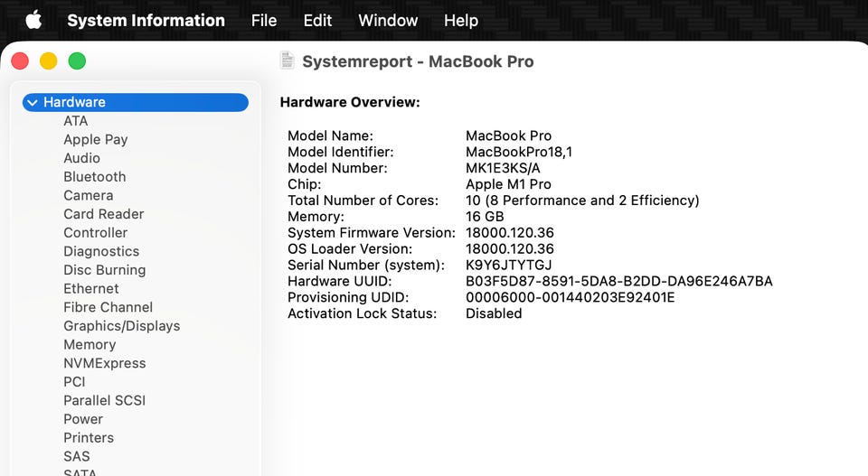Open the Edit menu

coord(317,21)
